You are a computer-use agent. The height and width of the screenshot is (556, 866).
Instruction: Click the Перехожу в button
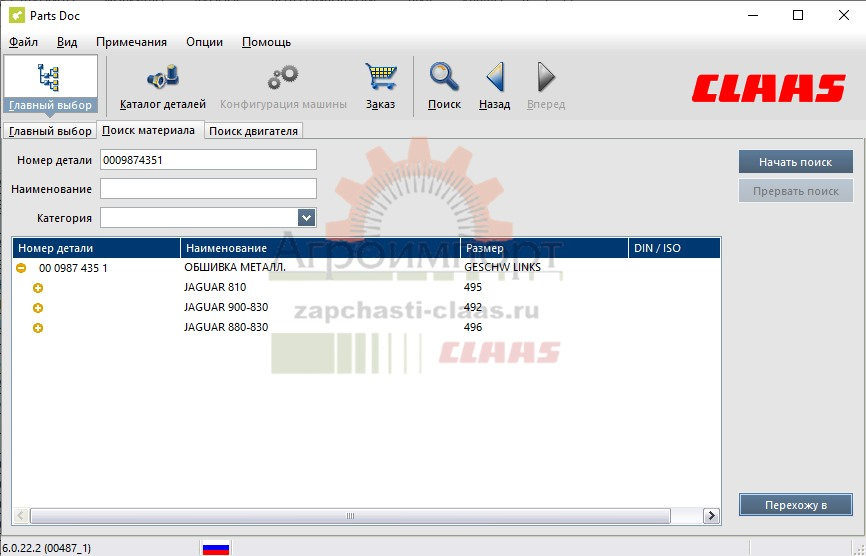[x=795, y=505]
